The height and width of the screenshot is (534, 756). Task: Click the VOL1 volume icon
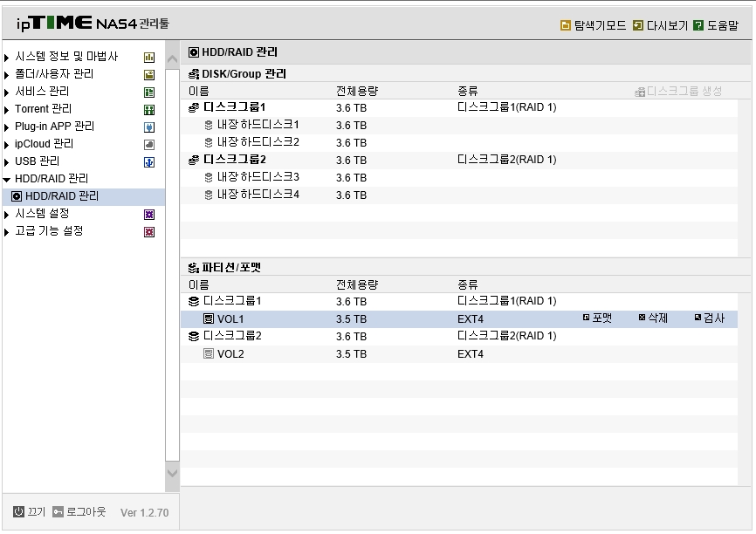[209, 318]
